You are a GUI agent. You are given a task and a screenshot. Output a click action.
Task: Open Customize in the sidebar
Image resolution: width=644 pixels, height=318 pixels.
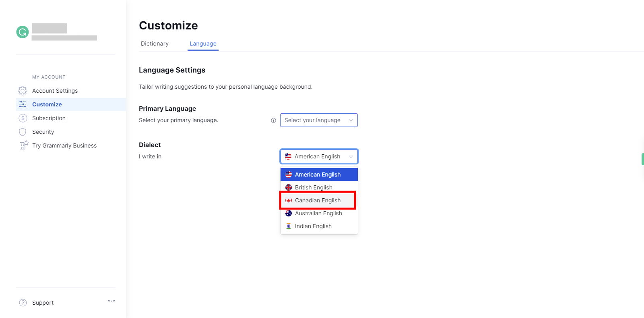pos(71,104)
